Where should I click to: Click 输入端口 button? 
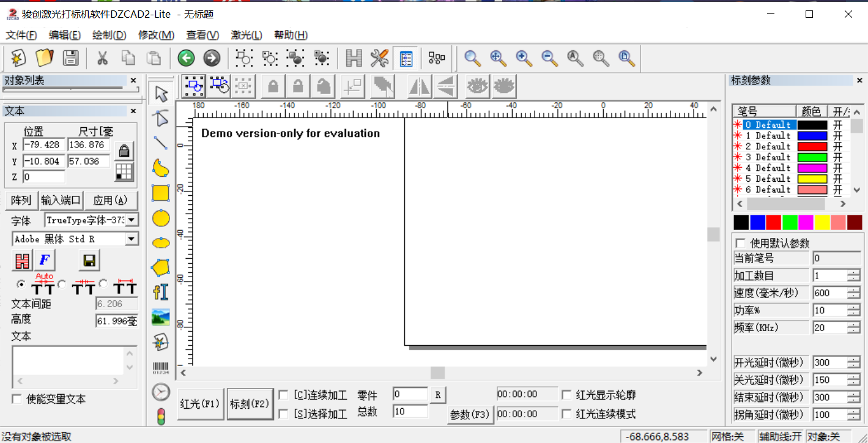61,200
